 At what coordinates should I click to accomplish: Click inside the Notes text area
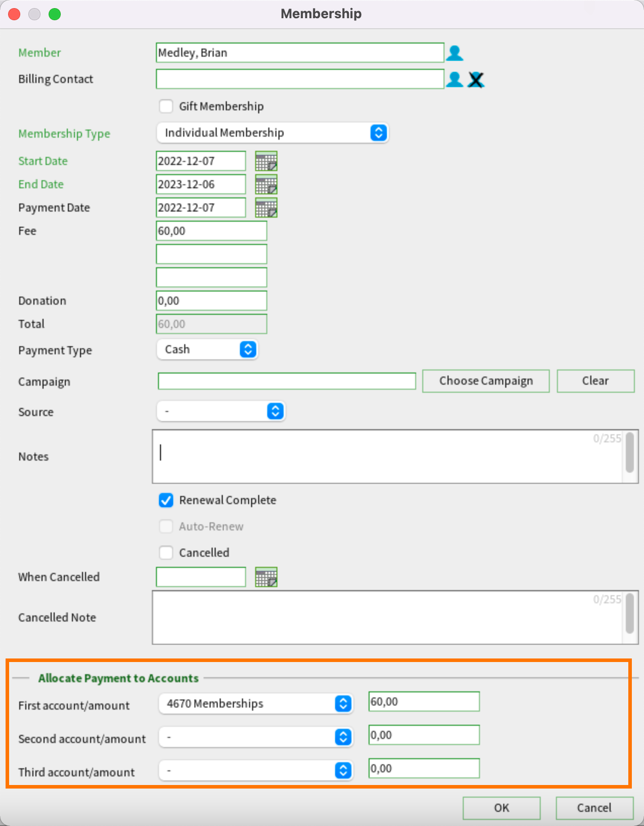pyautogui.click(x=387, y=457)
